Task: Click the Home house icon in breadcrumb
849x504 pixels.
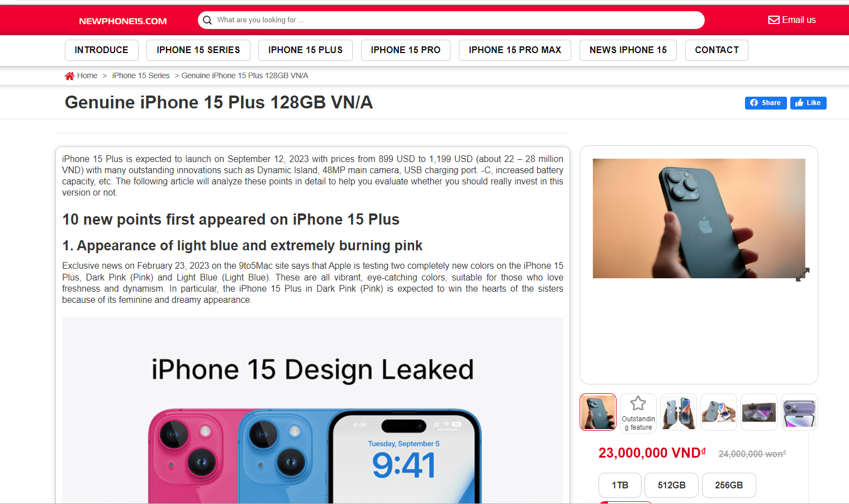Action: click(x=69, y=76)
